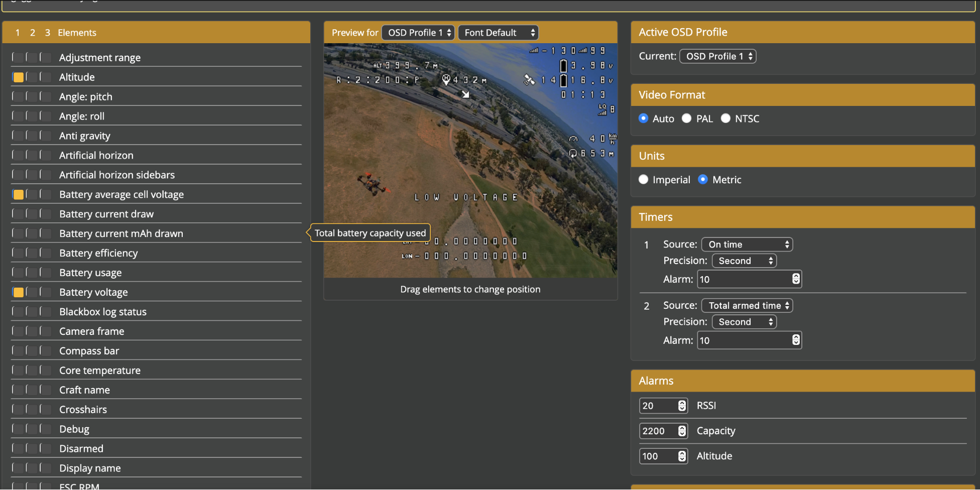Select Metric units
Image resolution: width=980 pixels, height=490 pixels.
(x=703, y=180)
